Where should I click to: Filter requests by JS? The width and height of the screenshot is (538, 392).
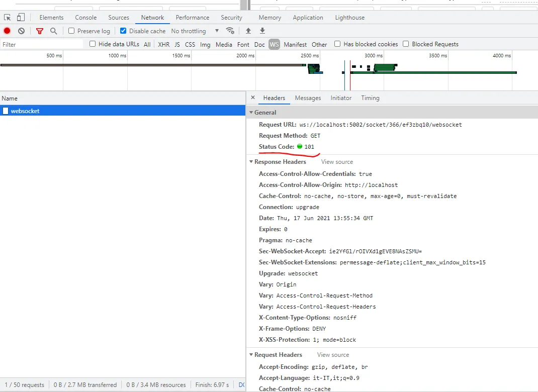pyautogui.click(x=177, y=44)
